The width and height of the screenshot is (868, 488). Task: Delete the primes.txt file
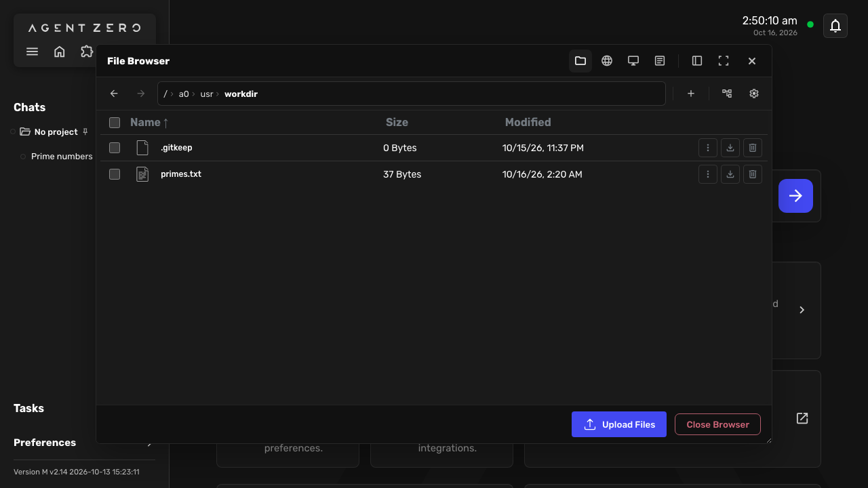point(753,174)
